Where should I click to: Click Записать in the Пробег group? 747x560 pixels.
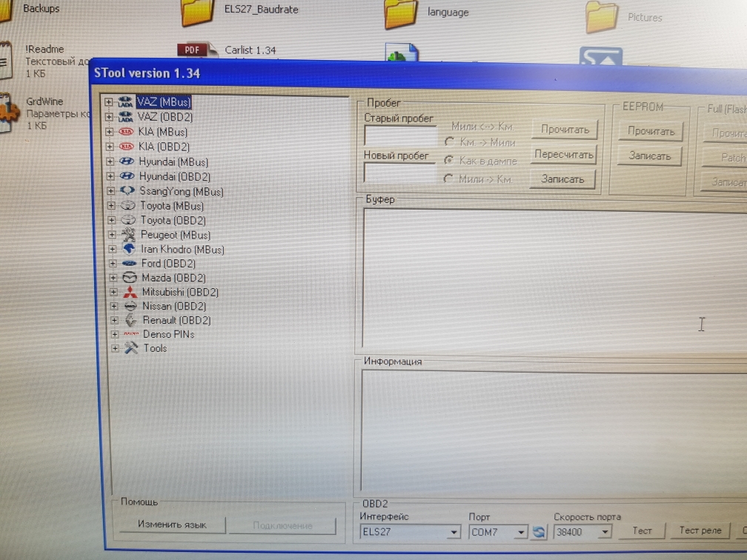[x=562, y=179]
